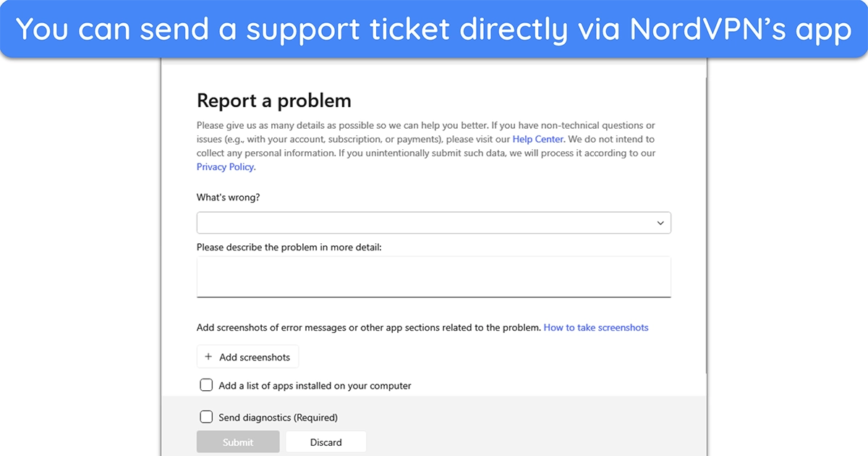Click the 'What's wrong?' field label
This screenshot has height=456, width=868.
coord(228,198)
